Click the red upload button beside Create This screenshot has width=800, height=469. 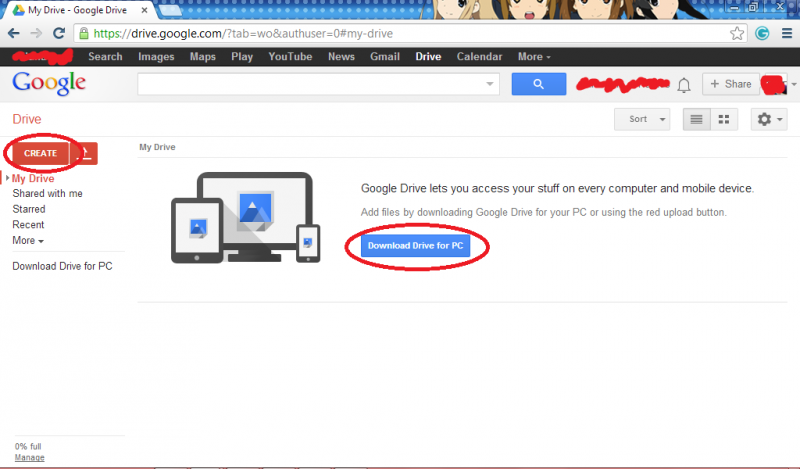pos(85,153)
